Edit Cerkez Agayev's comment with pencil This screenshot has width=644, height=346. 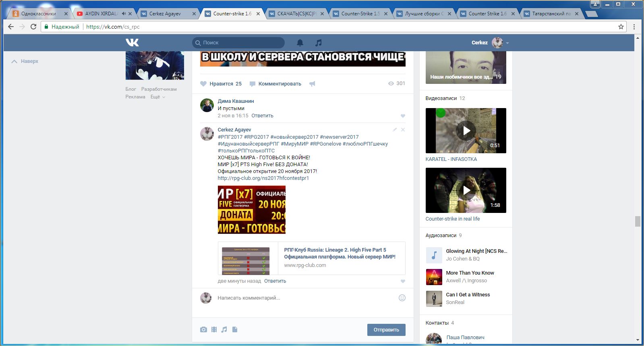[x=395, y=130]
